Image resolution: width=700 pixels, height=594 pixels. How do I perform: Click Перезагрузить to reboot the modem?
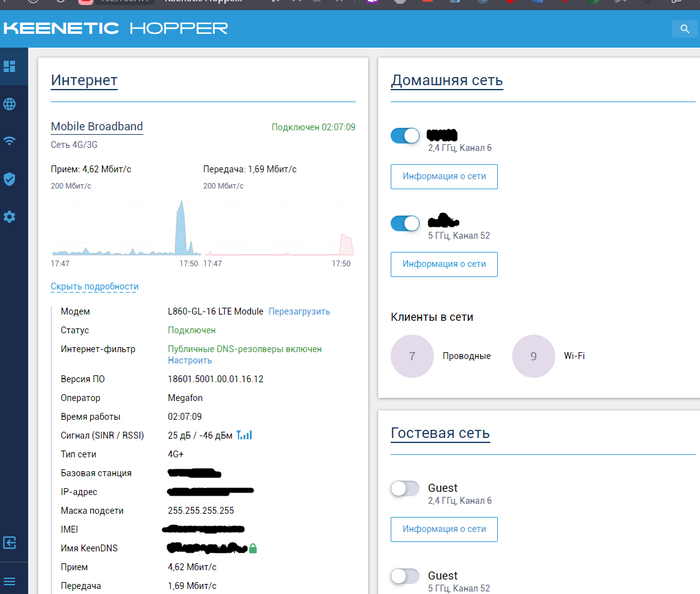tap(299, 312)
